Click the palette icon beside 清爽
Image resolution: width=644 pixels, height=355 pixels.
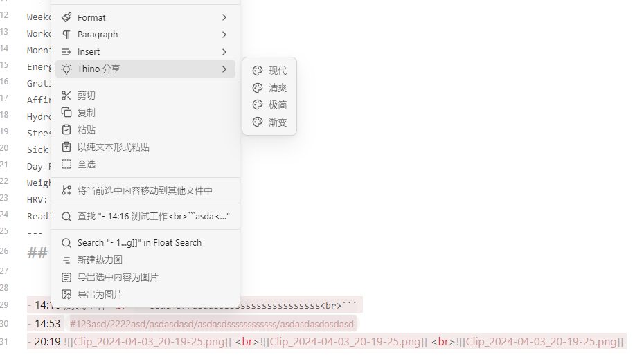(x=258, y=88)
